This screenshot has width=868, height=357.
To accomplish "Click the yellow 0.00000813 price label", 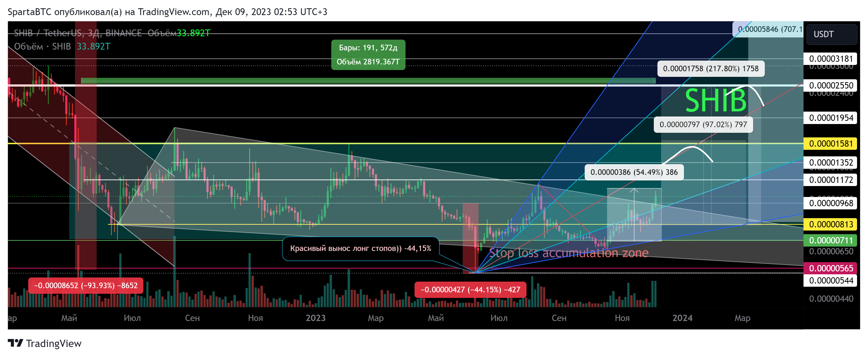I will click(x=831, y=224).
